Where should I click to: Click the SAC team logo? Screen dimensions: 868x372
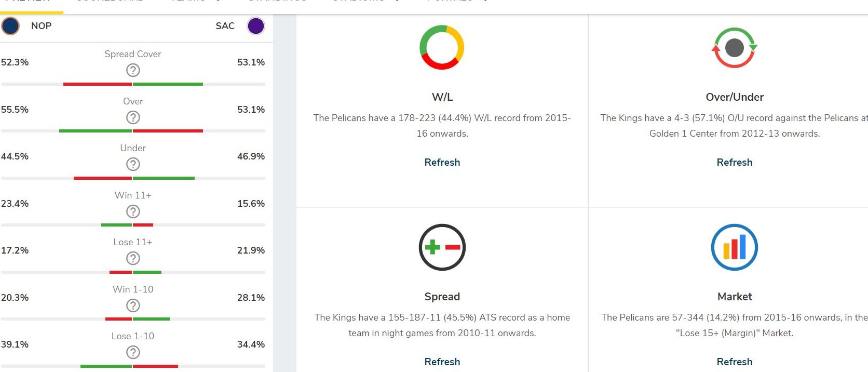pyautogui.click(x=255, y=26)
